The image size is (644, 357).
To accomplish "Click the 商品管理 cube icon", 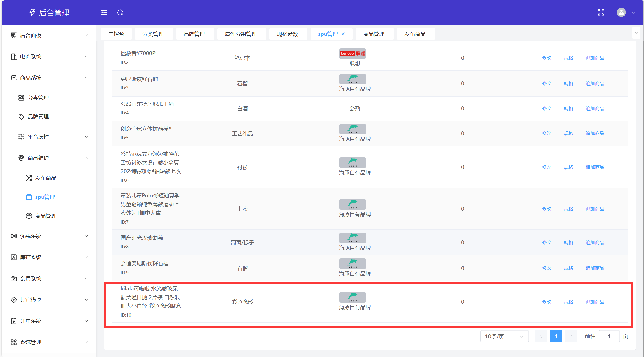I will tap(29, 216).
